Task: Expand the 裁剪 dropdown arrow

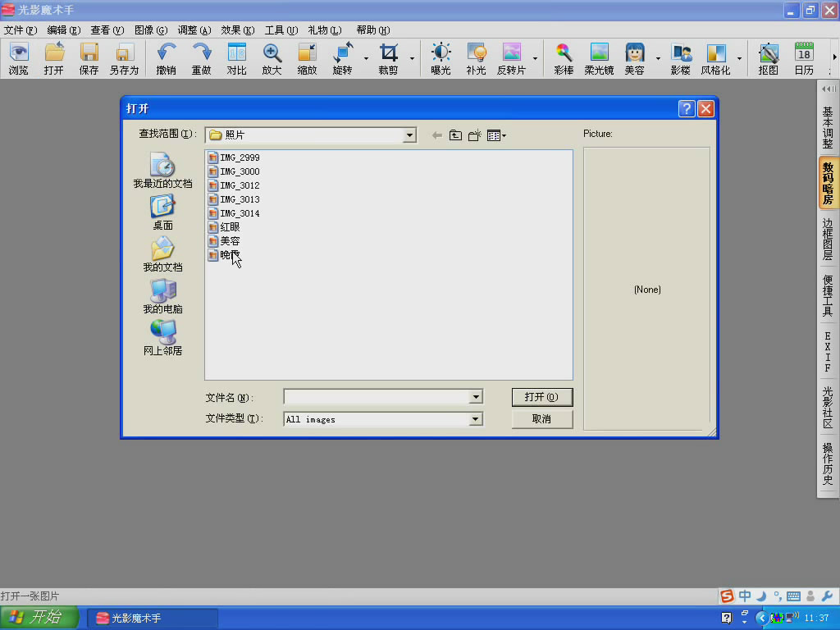Action: click(412, 58)
